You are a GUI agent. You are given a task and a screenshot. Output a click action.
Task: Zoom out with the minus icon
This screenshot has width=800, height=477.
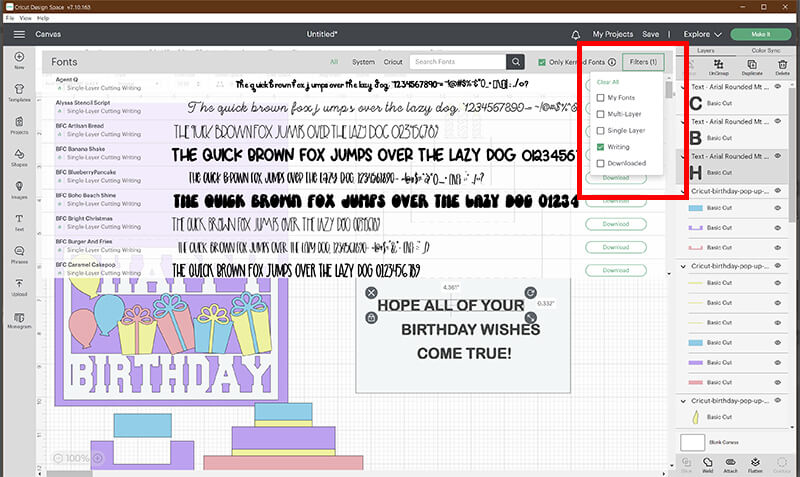pyautogui.click(x=58, y=458)
